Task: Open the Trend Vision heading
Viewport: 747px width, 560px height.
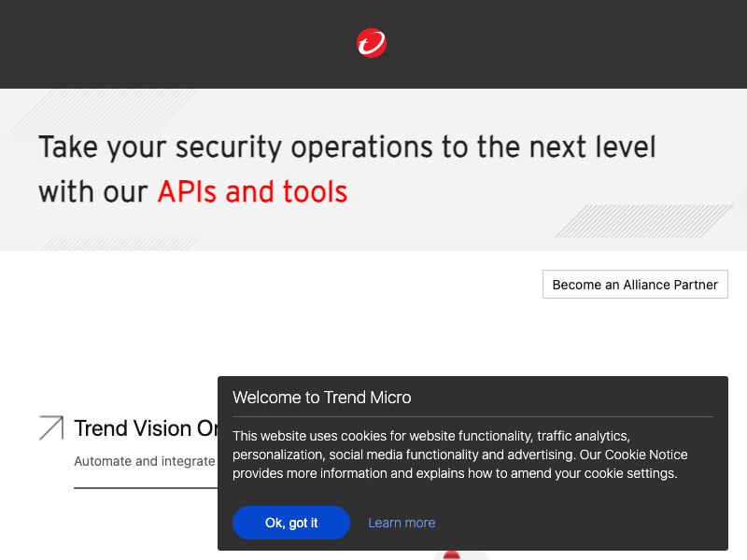Action: [146, 428]
